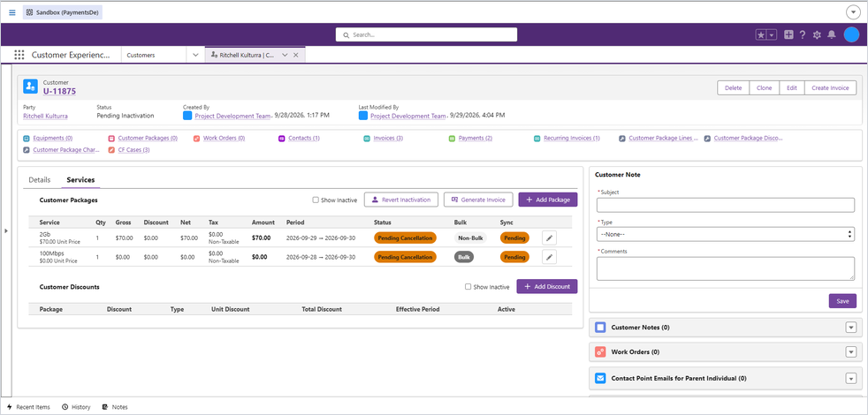Expand Contact Point Emails panel menu arrow

click(851, 379)
